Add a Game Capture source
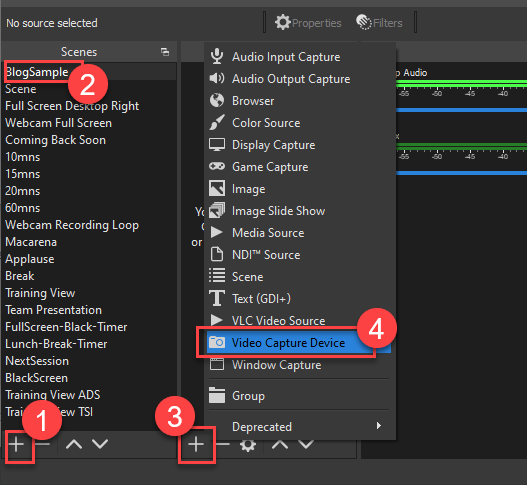Viewport: 527px width, 485px height. pyautogui.click(x=299, y=167)
